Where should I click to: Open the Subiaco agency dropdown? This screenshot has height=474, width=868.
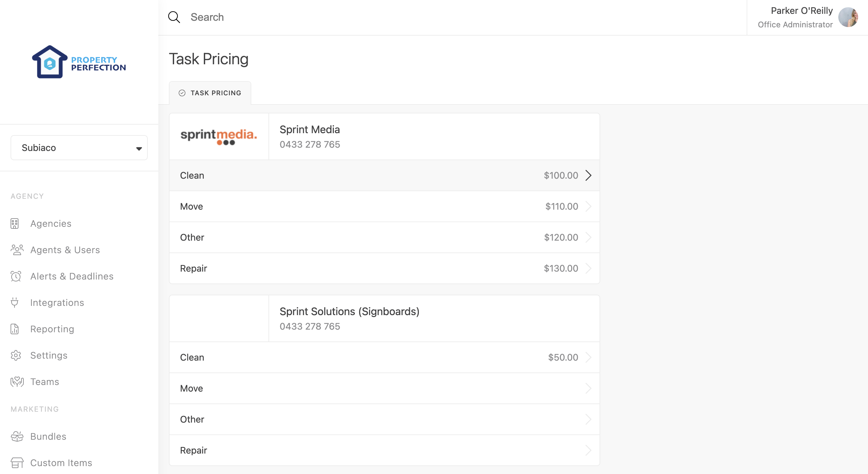[79, 148]
